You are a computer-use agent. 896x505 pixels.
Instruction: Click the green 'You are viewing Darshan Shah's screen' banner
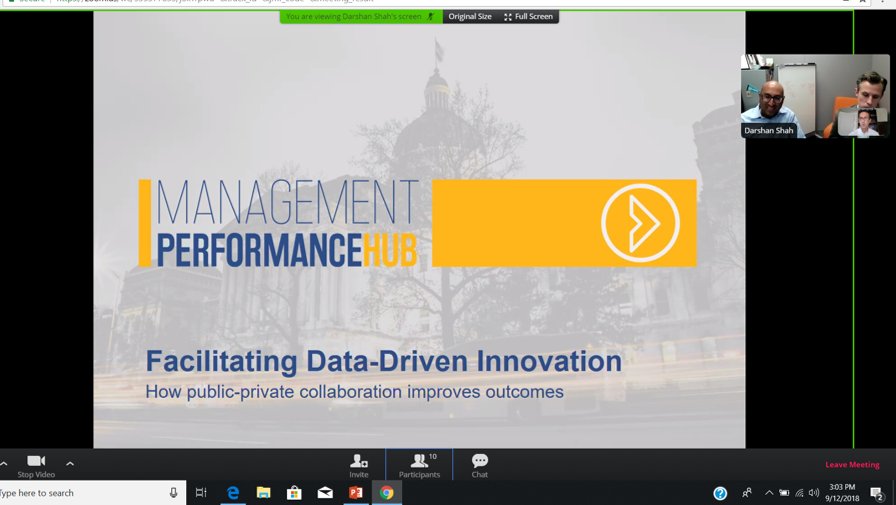click(361, 17)
